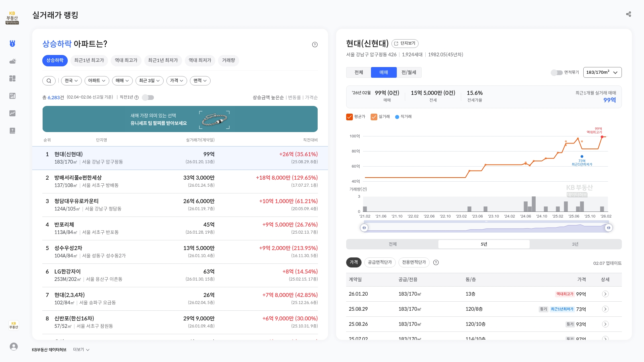The height and width of the screenshot is (362, 644).
Task: Enable the 면적묶기 toggle on the chart panel
Action: [x=557, y=72]
